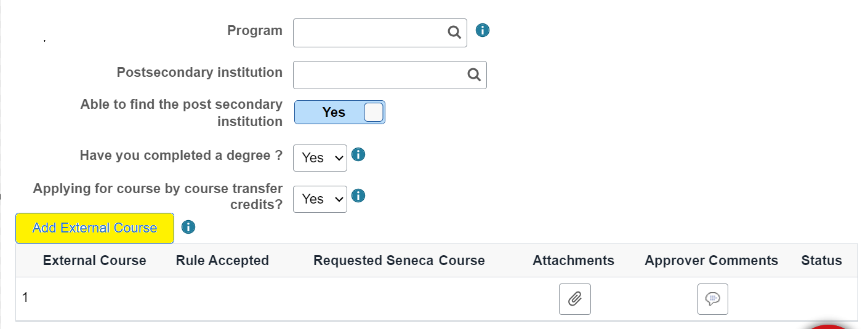868x329 pixels.
Task: Open the course transfer credits Yes dropdown
Action: pos(320,199)
